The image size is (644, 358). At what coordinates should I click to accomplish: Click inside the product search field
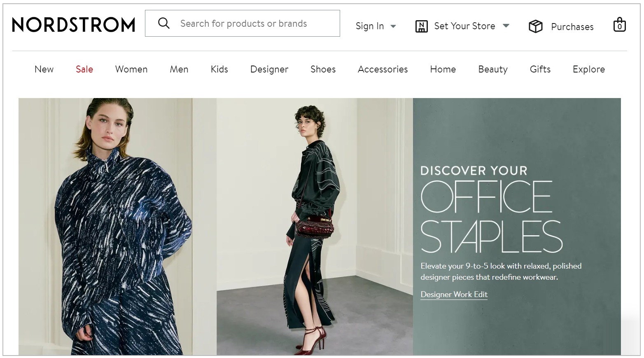click(x=255, y=23)
